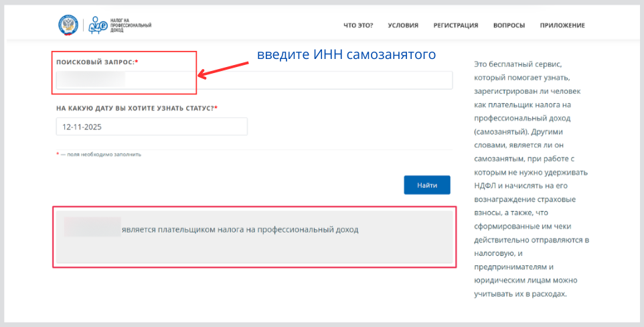Click the required fields footnote text
The width and height of the screenshot is (644, 327).
point(100,154)
